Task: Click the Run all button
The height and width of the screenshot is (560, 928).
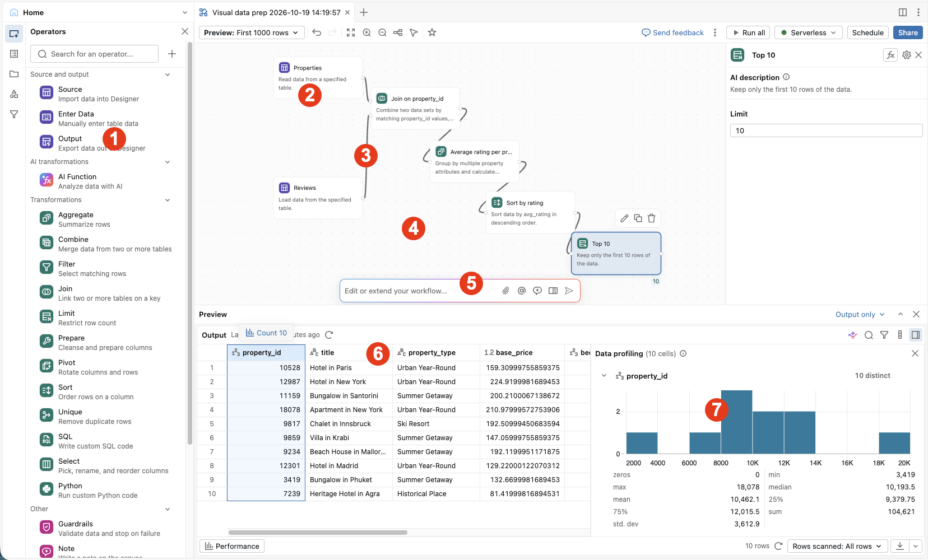Action: 748,32
